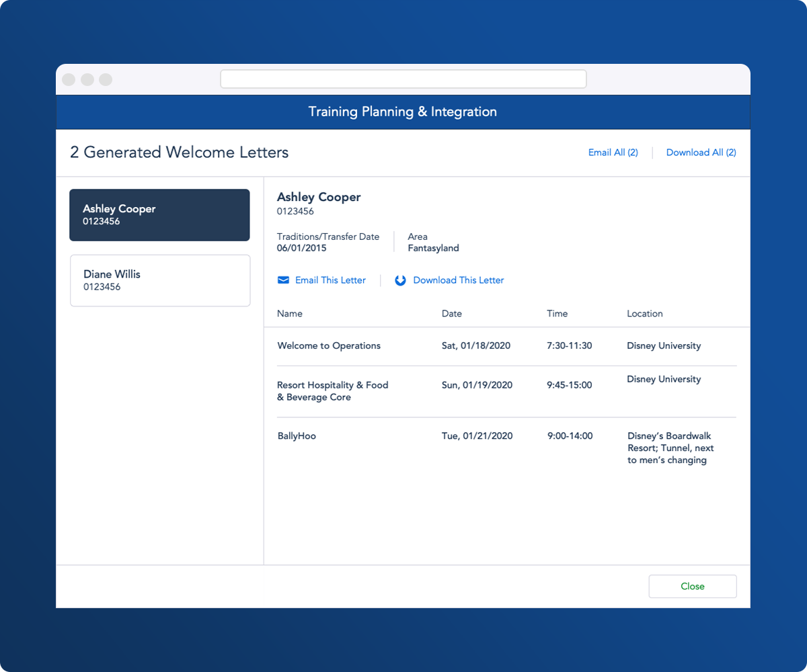Click Disney University in the Welcome to Operations row
The width and height of the screenshot is (807, 672).
[x=664, y=346]
